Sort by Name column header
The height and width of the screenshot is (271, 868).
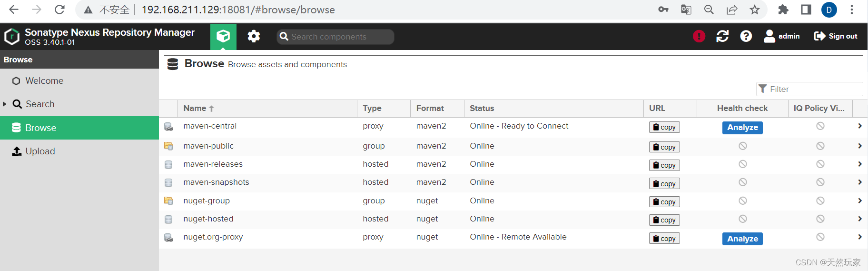pos(267,108)
